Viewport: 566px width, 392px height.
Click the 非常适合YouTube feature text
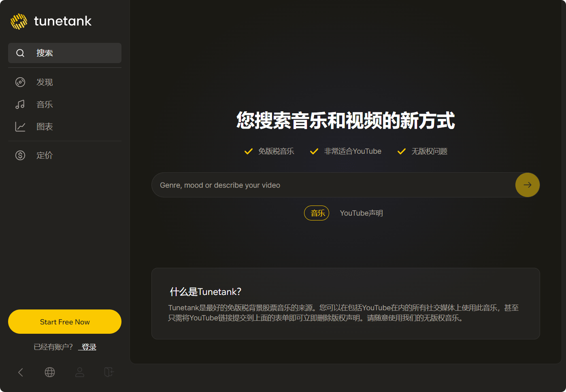click(x=353, y=151)
